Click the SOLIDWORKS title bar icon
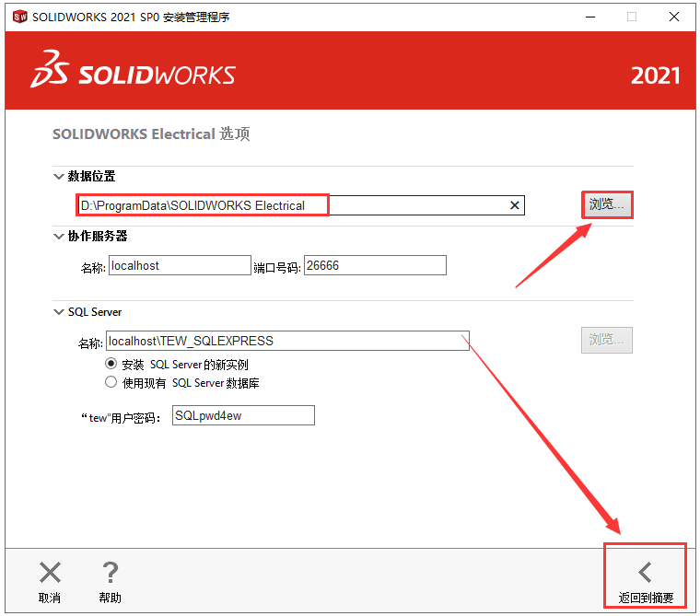 (x=19, y=17)
